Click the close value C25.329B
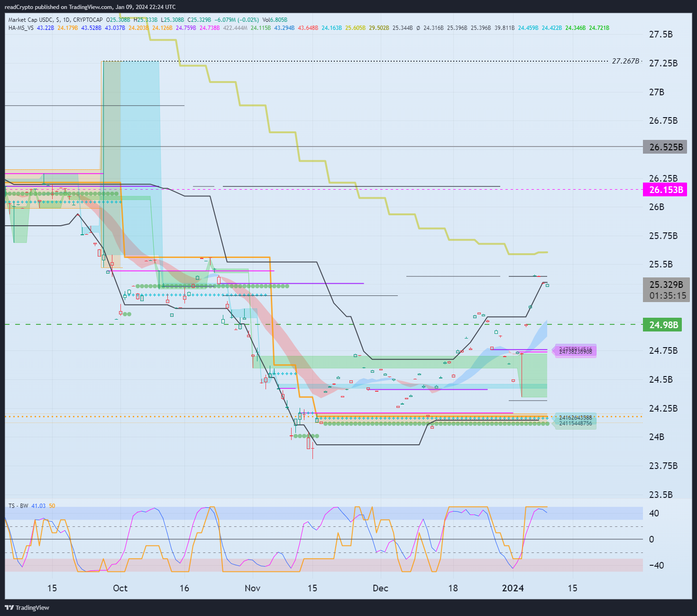 (x=199, y=20)
